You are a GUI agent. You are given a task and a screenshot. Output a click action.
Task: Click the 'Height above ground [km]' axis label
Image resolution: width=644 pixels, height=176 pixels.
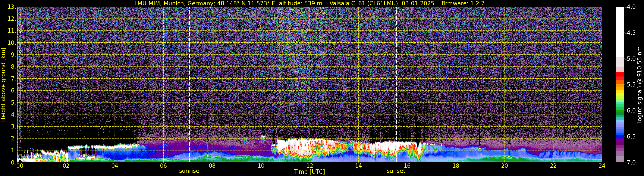click(3, 85)
